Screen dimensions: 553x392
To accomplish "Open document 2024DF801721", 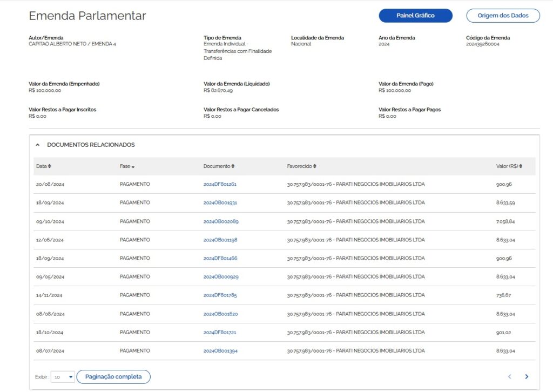I will click(220, 332).
